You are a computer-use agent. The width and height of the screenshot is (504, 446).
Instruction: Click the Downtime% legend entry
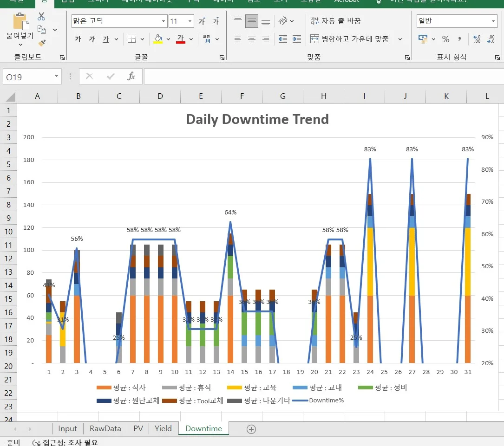click(318, 401)
